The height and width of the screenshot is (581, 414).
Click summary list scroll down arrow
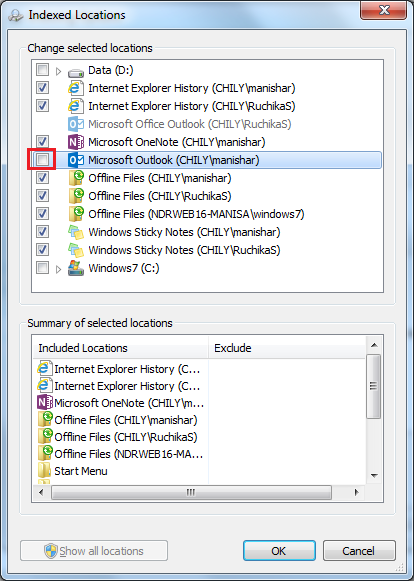click(374, 475)
